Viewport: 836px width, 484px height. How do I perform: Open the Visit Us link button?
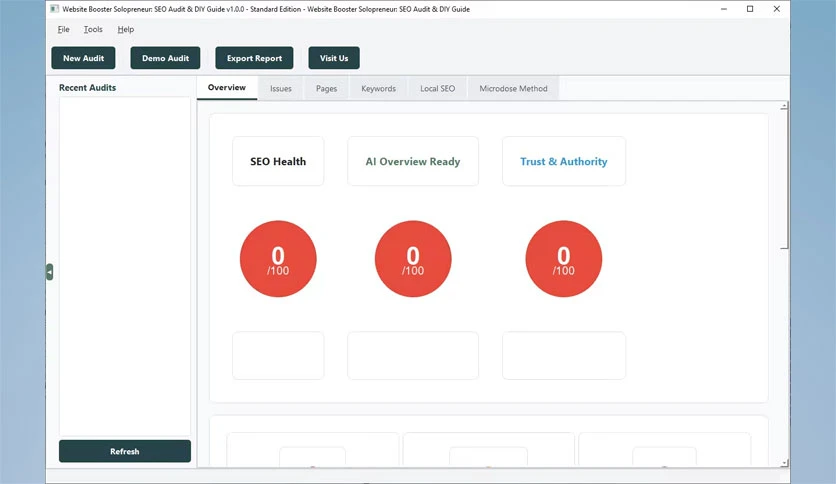point(334,58)
